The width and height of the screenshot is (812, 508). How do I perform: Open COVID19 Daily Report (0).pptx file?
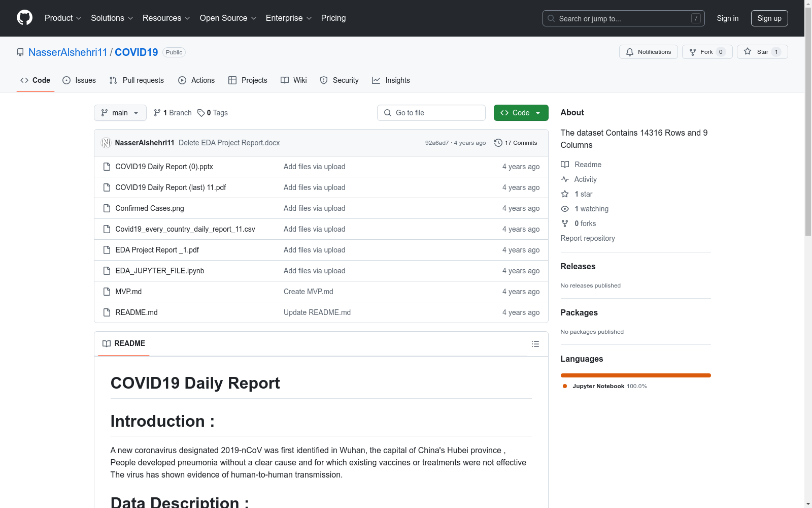tap(164, 167)
